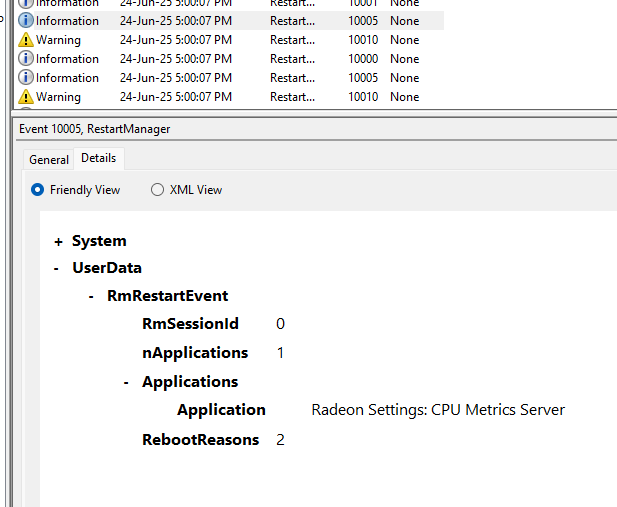The image size is (617, 507).
Task: Switch to the Details tab
Action: [x=99, y=158]
